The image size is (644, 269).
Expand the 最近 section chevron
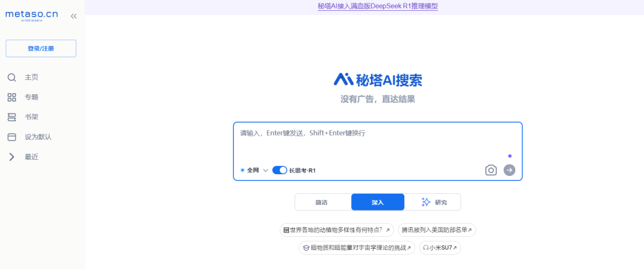pyautogui.click(x=12, y=157)
